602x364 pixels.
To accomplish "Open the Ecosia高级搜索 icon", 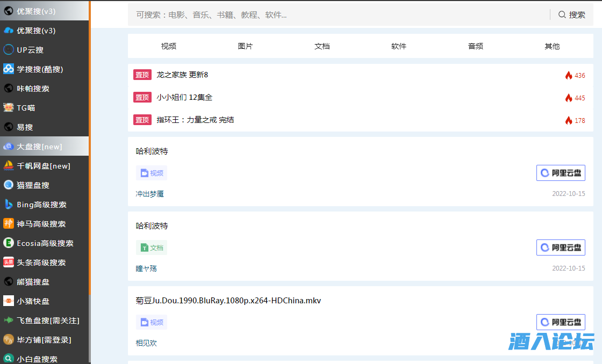I will (9, 243).
